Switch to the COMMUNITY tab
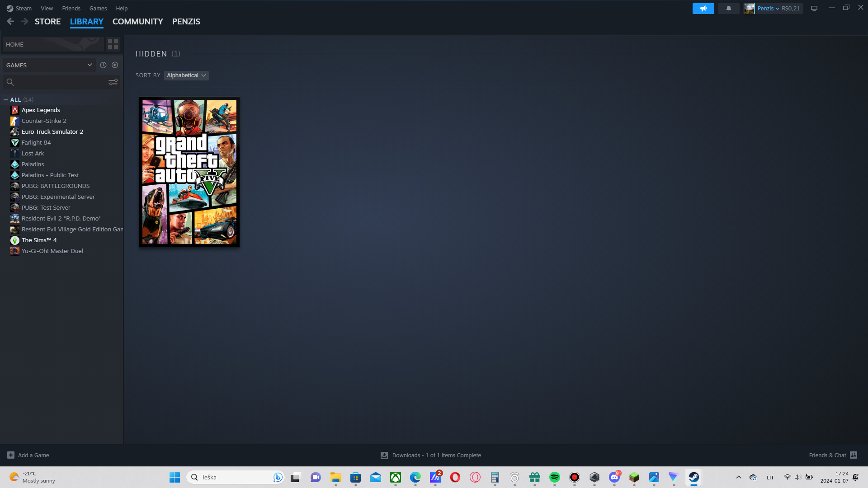868x488 pixels. tap(137, 22)
